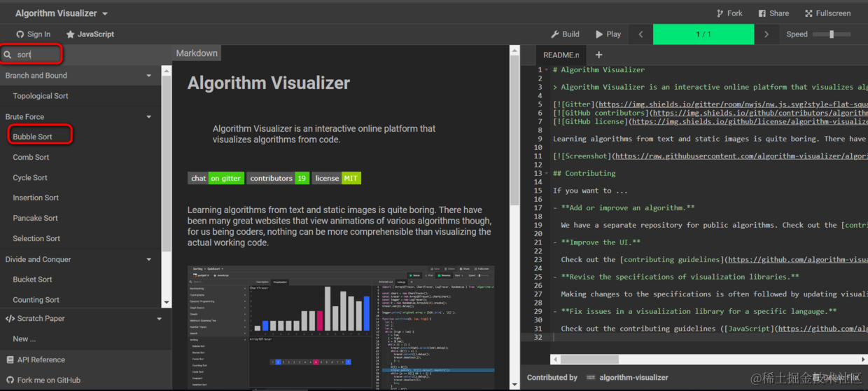Sign In with GitHub
The width and height of the screenshot is (868, 391).
pos(33,34)
